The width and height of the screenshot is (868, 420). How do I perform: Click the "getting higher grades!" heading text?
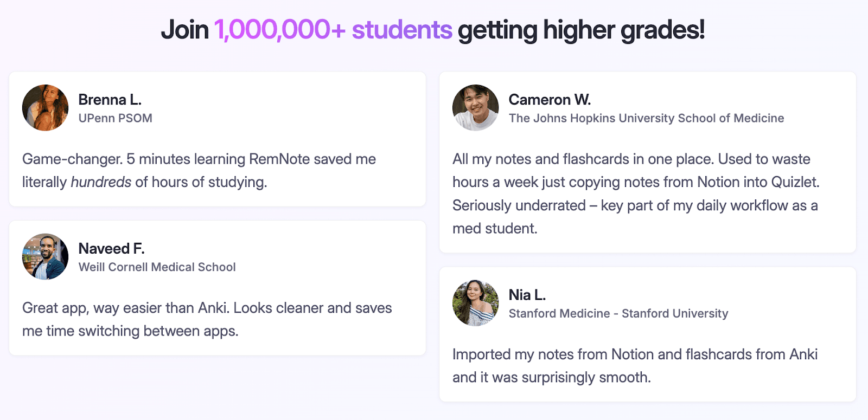(x=581, y=30)
